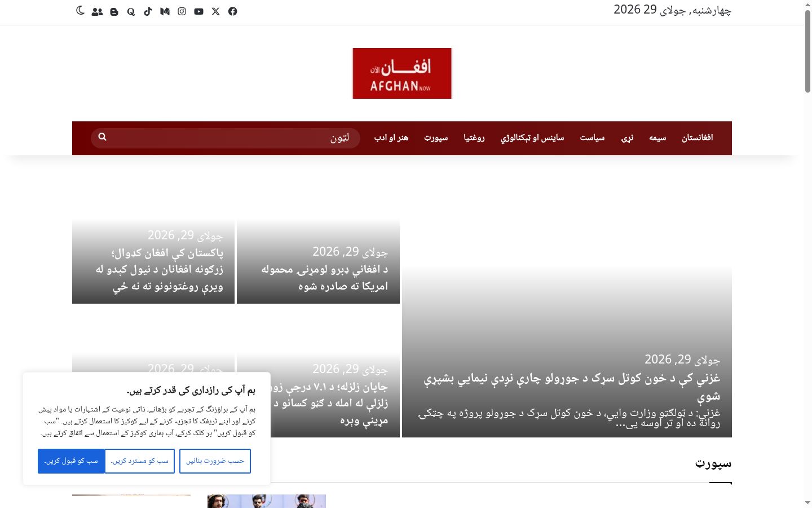Accept all cookies with سب کو قبول کریں
Screen dimensions: 812x508
tap(71, 461)
